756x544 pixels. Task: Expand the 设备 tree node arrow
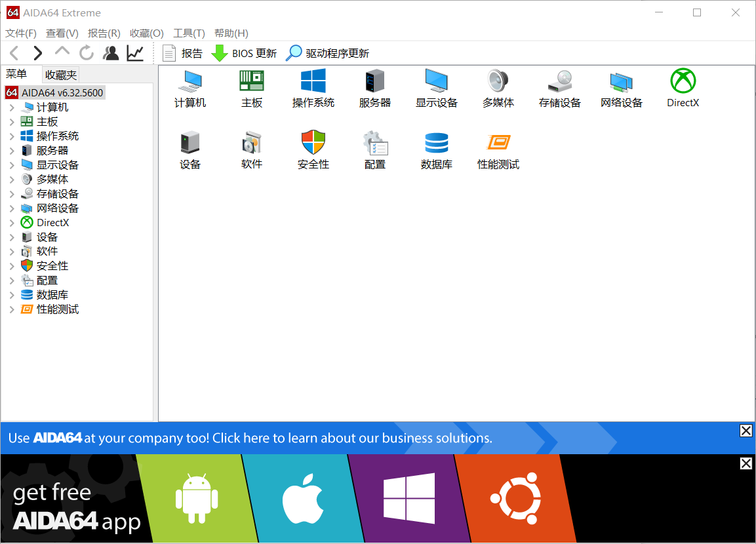[x=12, y=237]
